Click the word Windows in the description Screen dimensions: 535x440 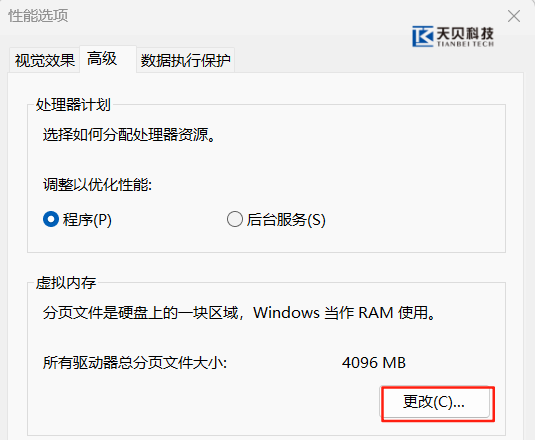pyautogui.click(x=286, y=312)
